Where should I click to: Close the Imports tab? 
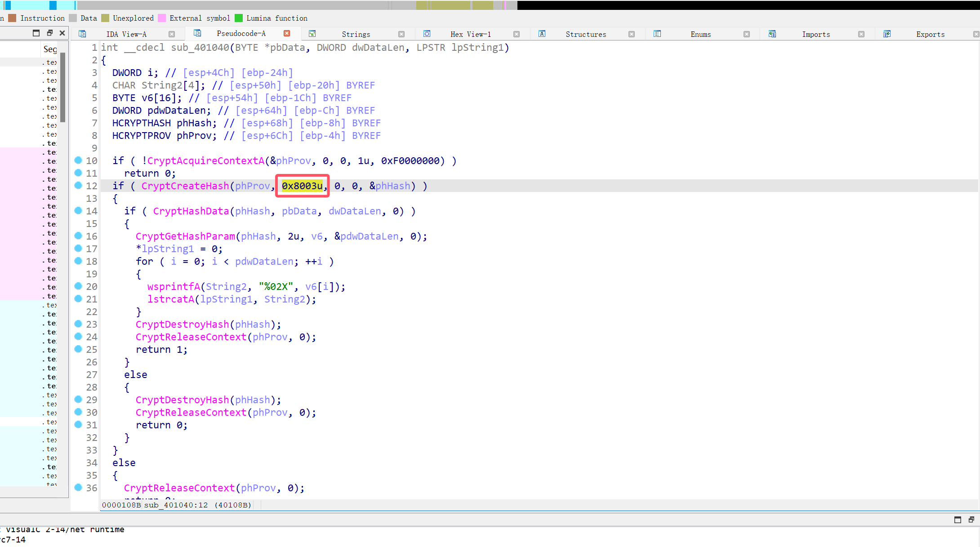[x=861, y=34]
